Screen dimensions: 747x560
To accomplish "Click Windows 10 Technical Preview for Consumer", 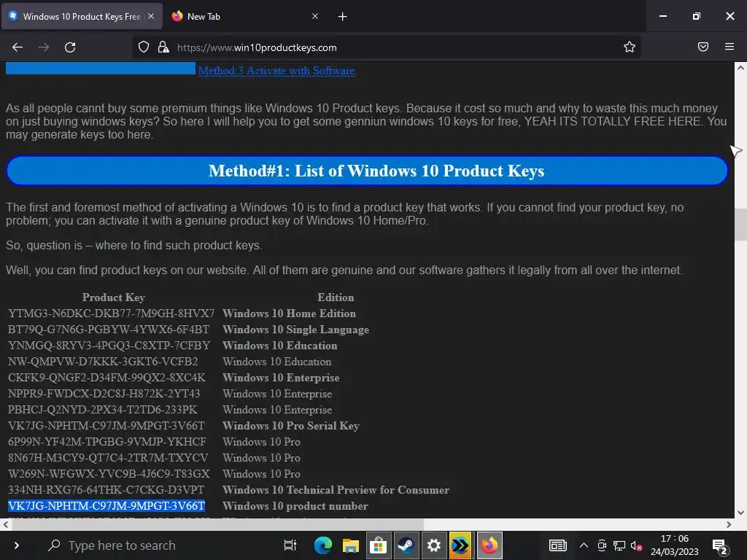I will pos(336,490).
